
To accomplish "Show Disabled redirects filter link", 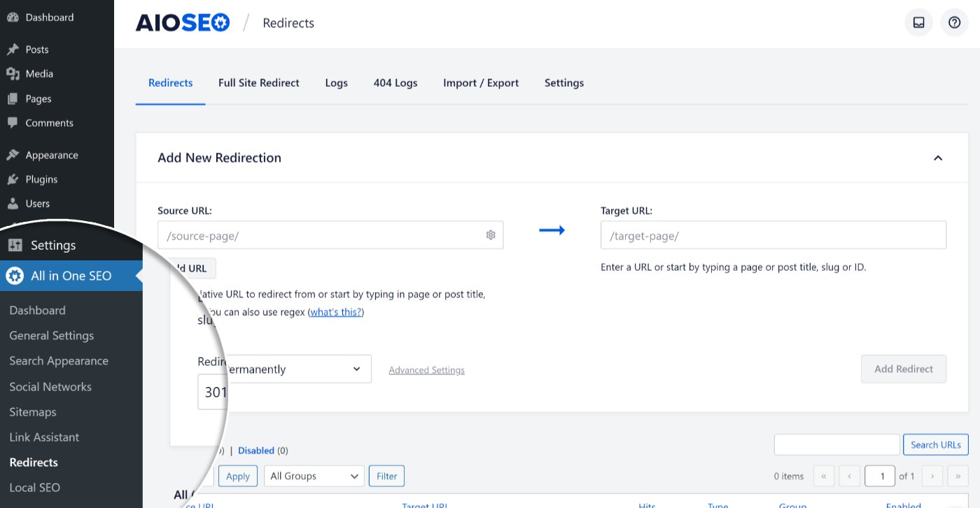I will point(256,451).
